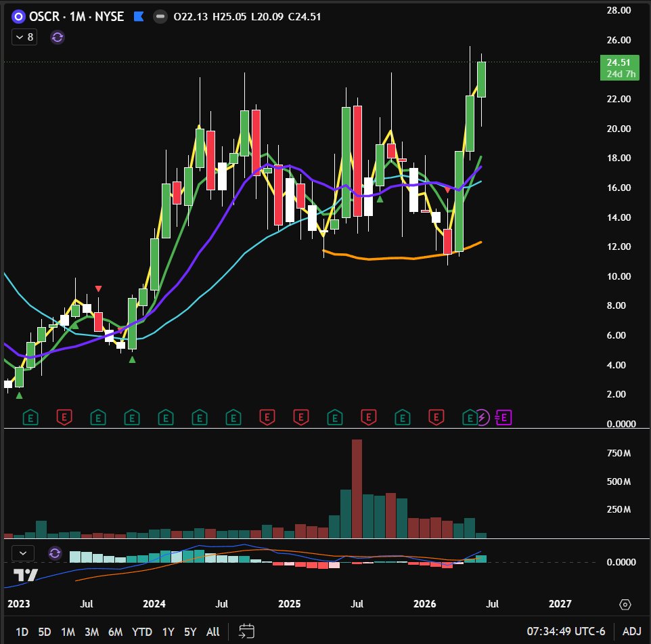The width and height of the screenshot is (651, 644).
Task: Click the red earnings E just after 2025 label
Action: pyautogui.click(x=301, y=418)
